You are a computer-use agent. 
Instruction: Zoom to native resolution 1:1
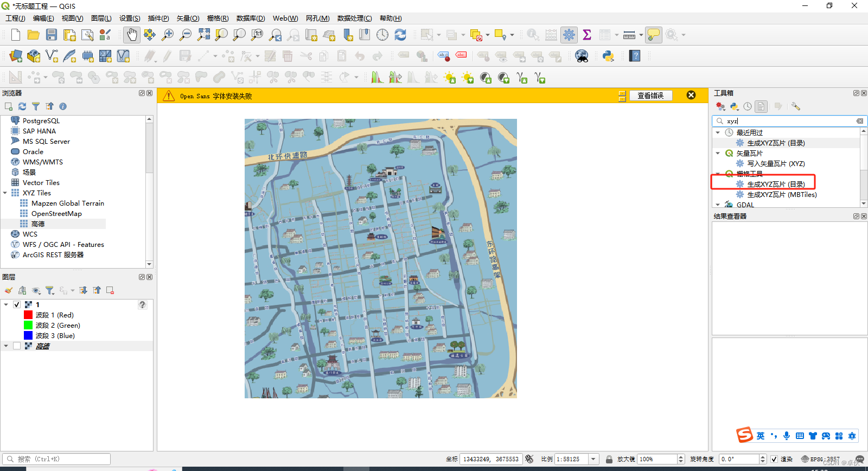point(257,35)
